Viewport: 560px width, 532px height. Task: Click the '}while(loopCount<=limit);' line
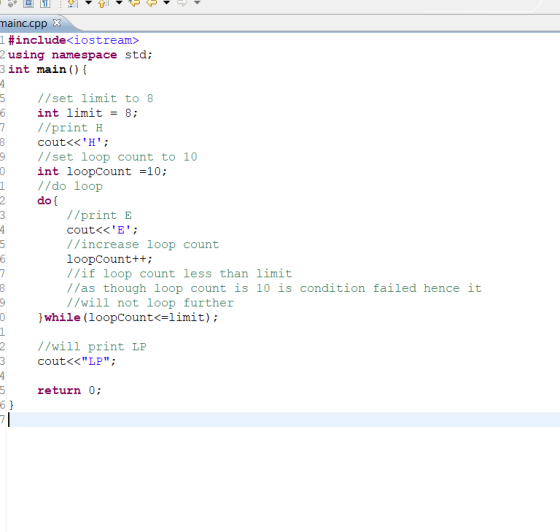point(128,317)
